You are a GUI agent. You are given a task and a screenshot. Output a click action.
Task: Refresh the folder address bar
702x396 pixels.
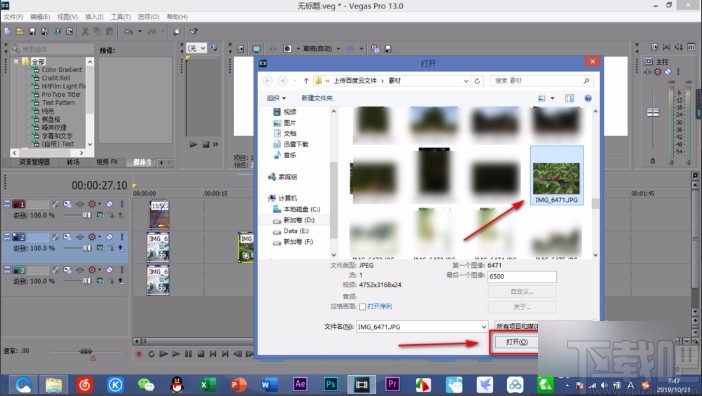(477, 81)
